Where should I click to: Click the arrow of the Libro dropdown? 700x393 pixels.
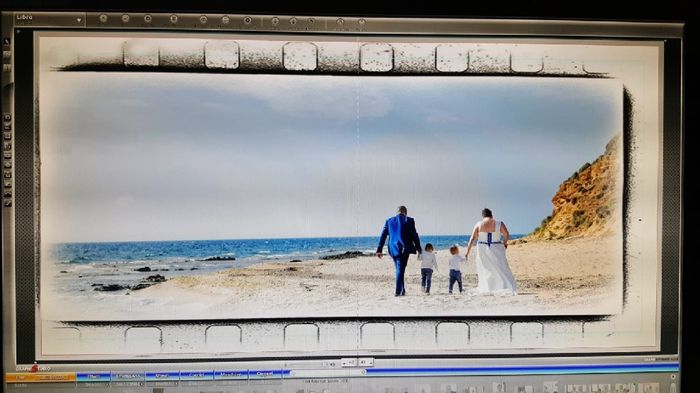[x=79, y=20]
